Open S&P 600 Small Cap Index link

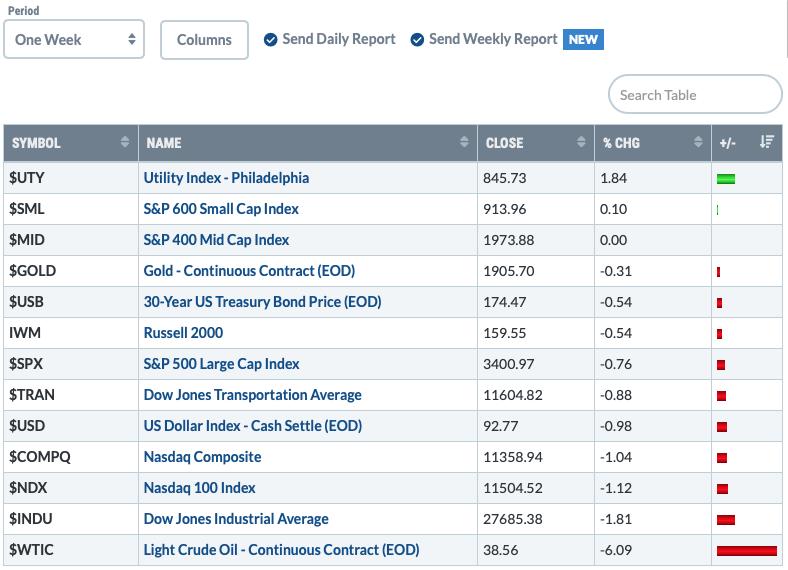tap(221, 209)
